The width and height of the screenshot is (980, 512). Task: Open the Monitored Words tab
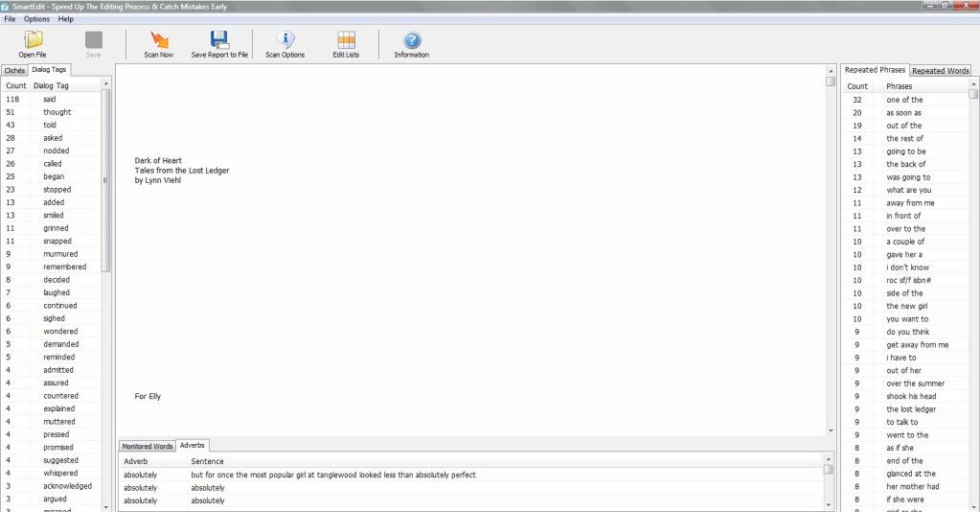coord(147,446)
